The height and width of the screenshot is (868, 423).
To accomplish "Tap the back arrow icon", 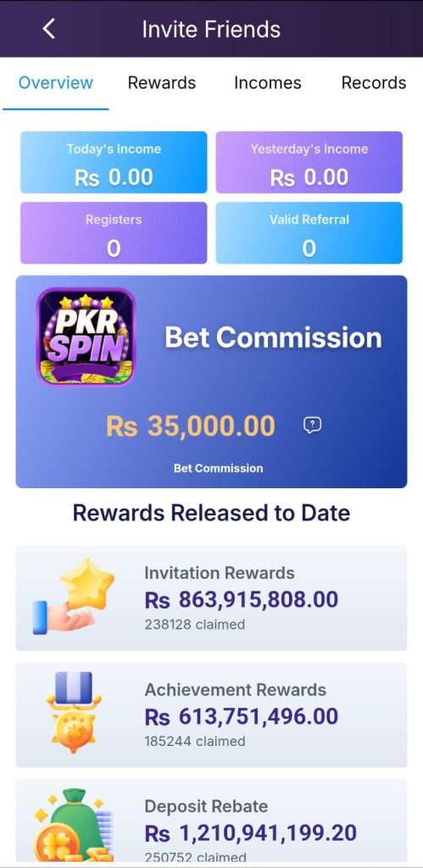I will (48, 29).
